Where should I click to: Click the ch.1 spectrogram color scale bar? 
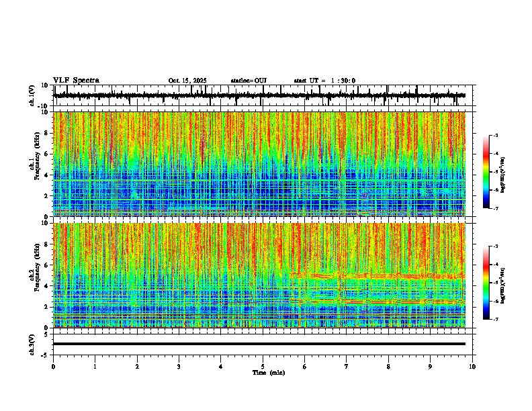(486, 172)
